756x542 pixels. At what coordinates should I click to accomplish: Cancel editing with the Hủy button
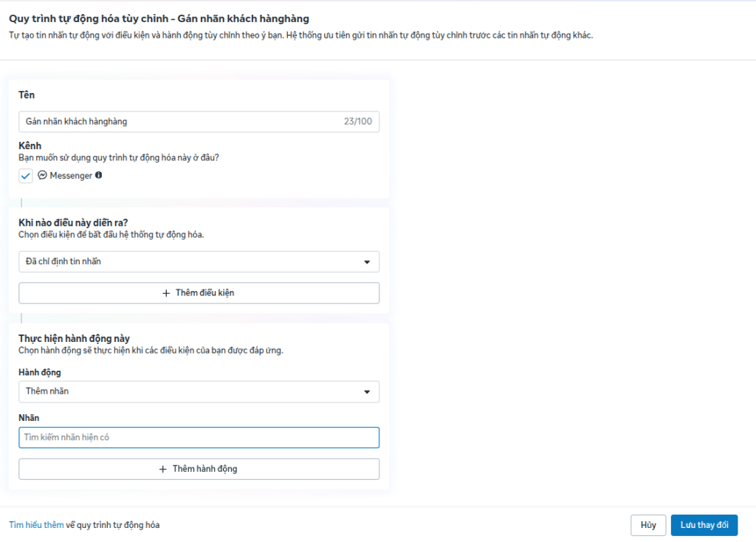click(x=648, y=525)
